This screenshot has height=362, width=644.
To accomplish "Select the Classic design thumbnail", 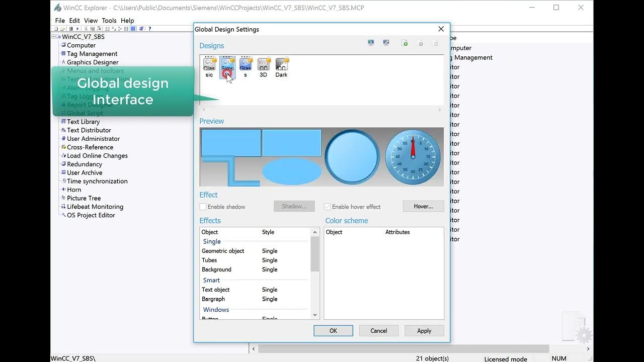I will (x=209, y=67).
